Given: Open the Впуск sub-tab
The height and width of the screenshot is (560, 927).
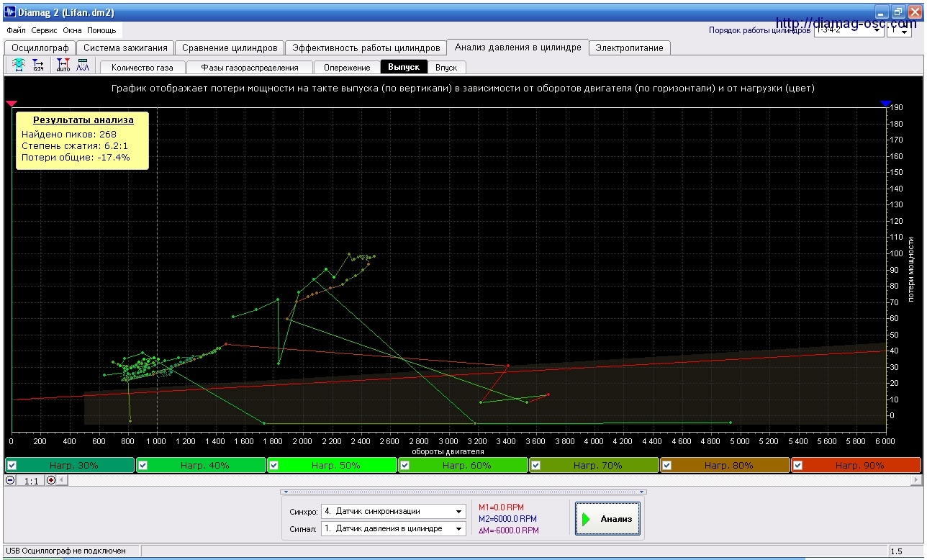Looking at the screenshot, I should 446,67.
